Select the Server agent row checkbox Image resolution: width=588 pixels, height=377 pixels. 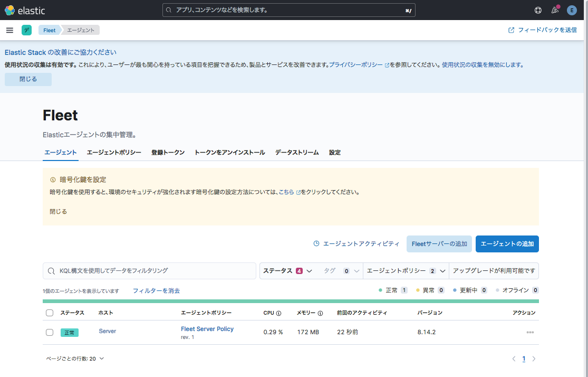50,333
